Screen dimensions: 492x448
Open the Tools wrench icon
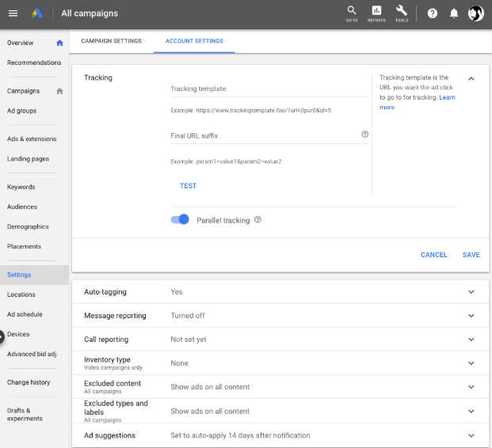coord(402,13)
